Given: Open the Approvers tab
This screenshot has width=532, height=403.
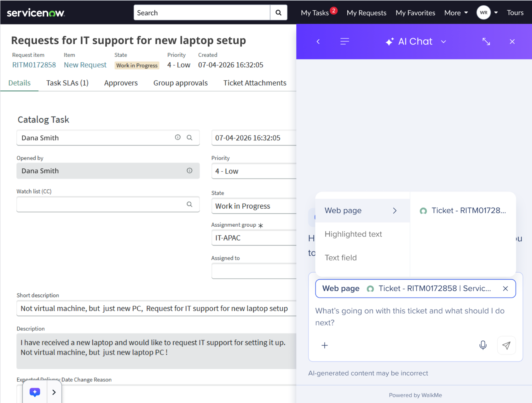Looking at the screenshot, I should tap(121, 83).
